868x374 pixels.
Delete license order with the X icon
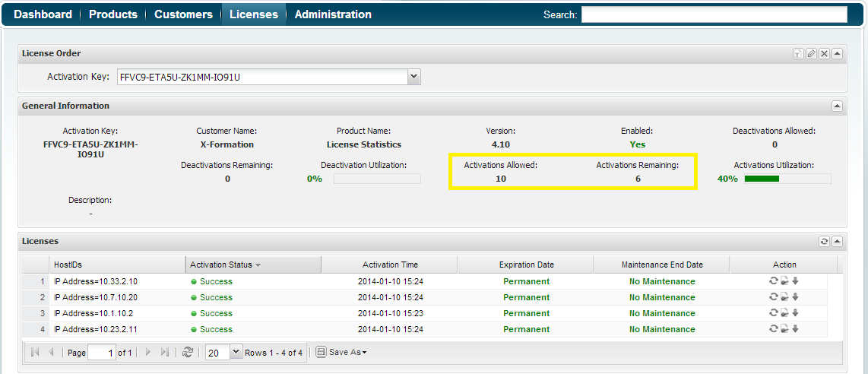(824, 54)
